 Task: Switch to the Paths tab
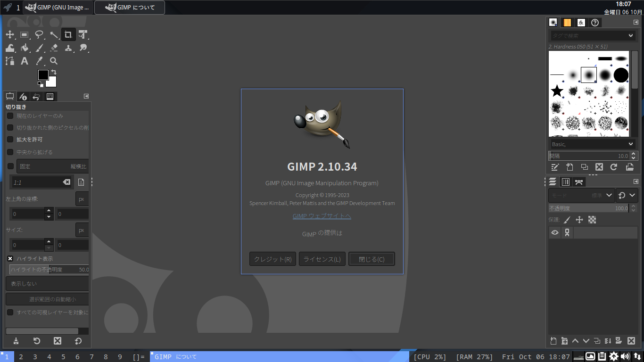tap(579, 182)
